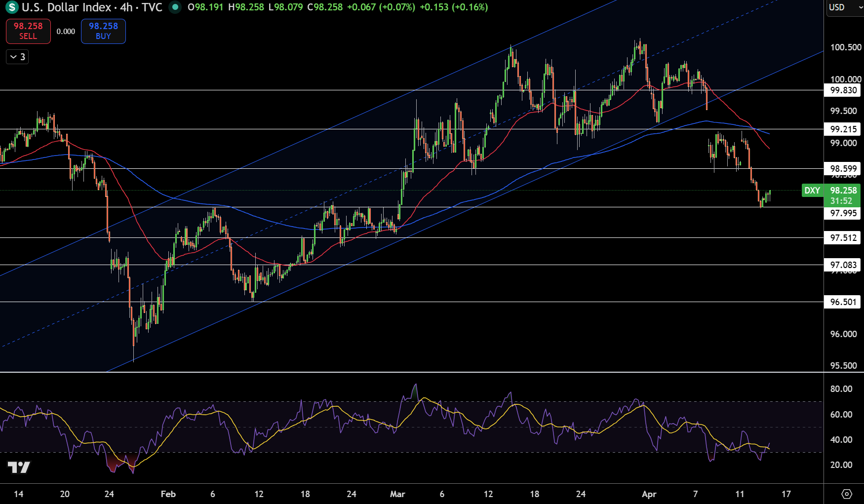Click the red 98.258 SELL button

28,31
